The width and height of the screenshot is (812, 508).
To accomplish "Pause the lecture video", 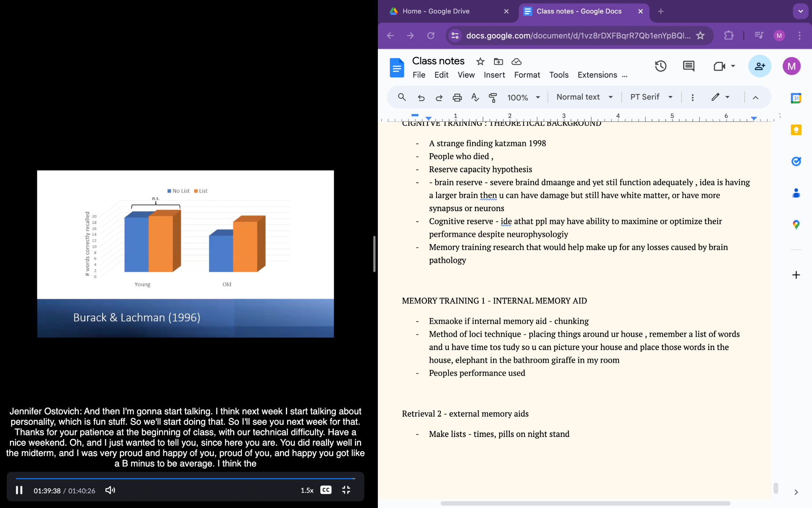I will click(19, 490).
